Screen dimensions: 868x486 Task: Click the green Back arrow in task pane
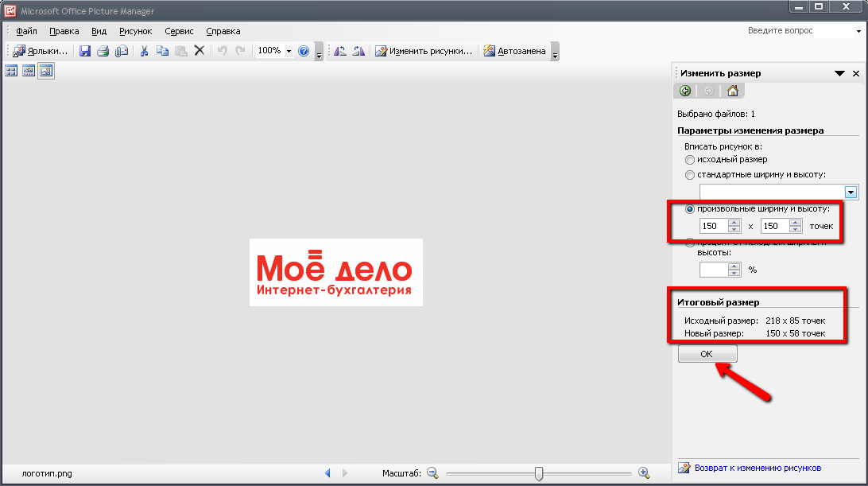(685, 91)
